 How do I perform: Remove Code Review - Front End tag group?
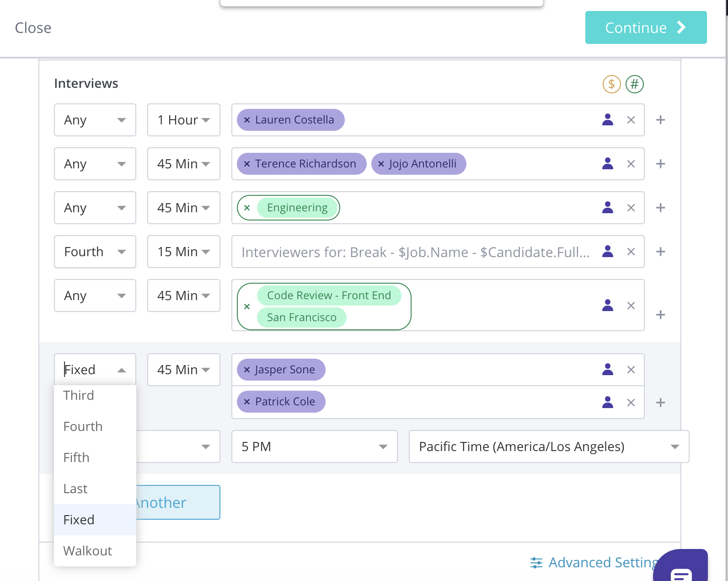pos(247,307)
